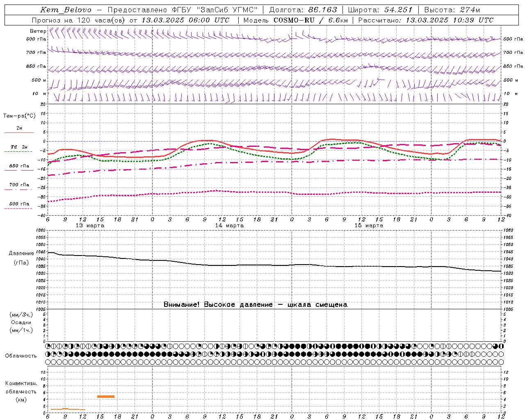The image size is (525, 420).
Task: Select the 'Прогноз на 120 часа(ов)' forecast header
Action: [79, 20]
